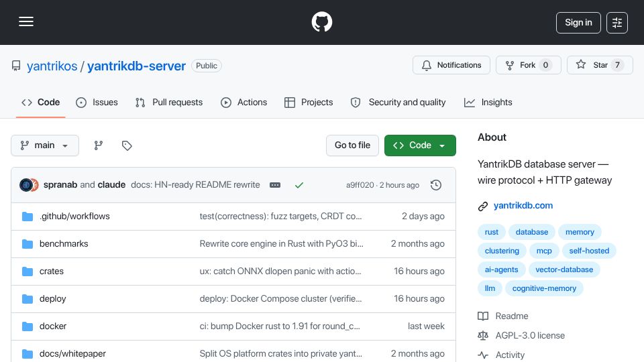Open the yantrikos owner link
The image size is (644, 362).
tap(52, 66)
